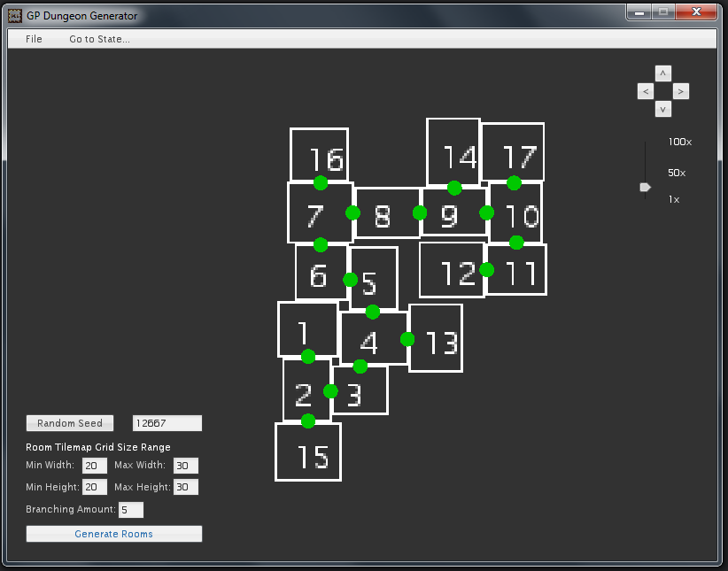The width and height of the screenshot is (728, 571).
Task: Focus the Max Height input field
Action: (186, 487)
